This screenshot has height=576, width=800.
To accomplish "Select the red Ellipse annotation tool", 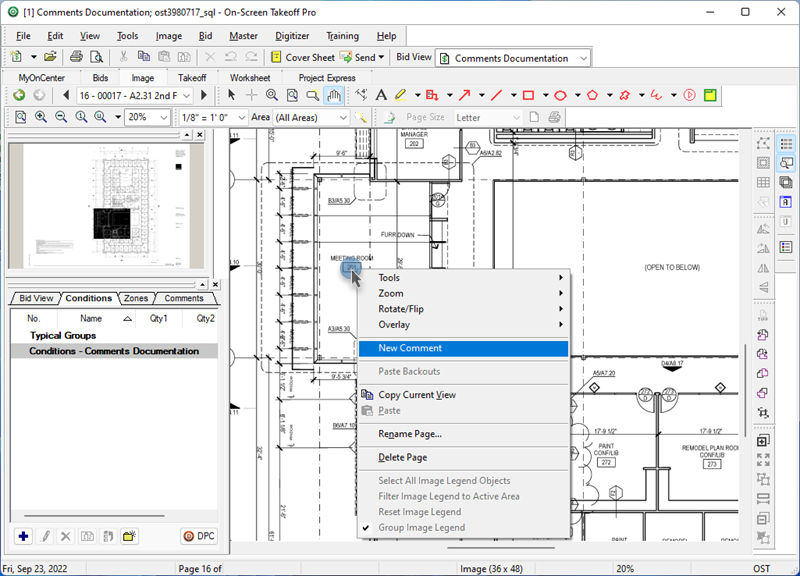I will (560, 95).
